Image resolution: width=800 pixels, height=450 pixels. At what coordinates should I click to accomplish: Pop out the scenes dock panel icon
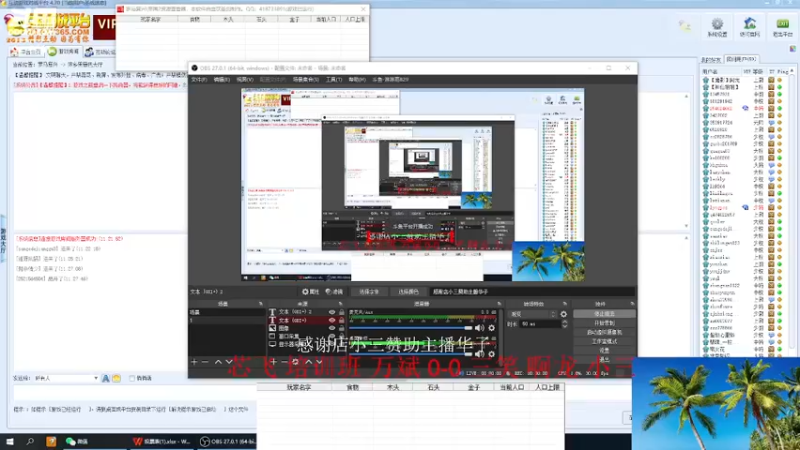(261, 304)
